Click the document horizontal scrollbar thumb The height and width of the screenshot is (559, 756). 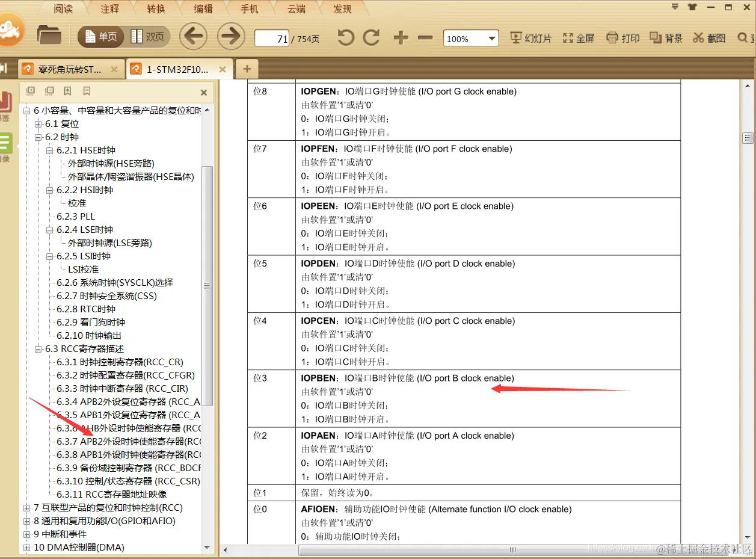coord(513,549)
